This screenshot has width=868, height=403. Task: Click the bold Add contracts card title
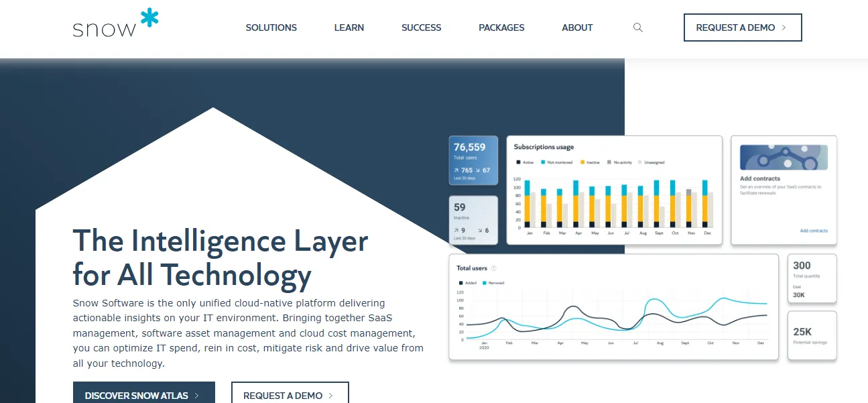point(760,178)
